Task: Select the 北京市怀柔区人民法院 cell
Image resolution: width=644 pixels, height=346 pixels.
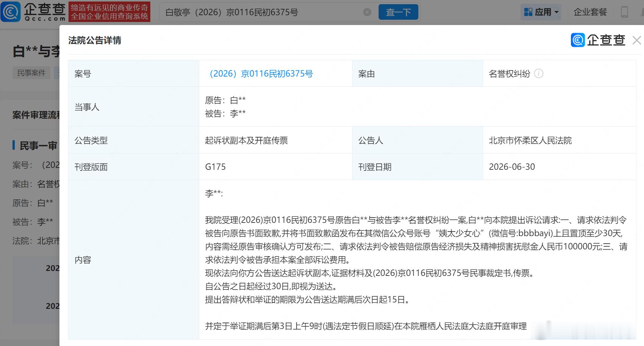Action: pos(559,140)
